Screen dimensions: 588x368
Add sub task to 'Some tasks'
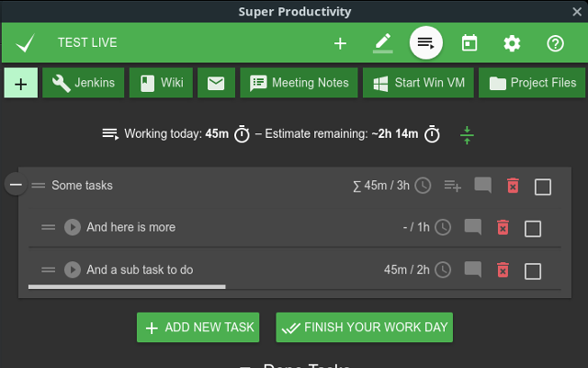pyautogui.click(x=452, y=186)
